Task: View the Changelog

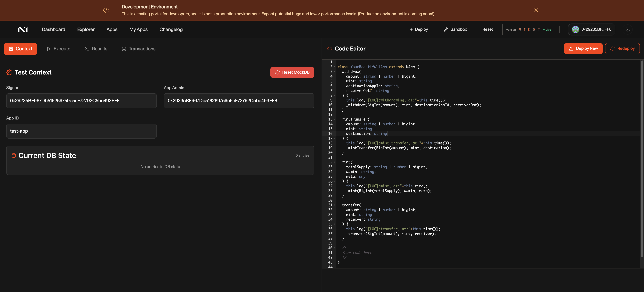Action: coord(171,29)
